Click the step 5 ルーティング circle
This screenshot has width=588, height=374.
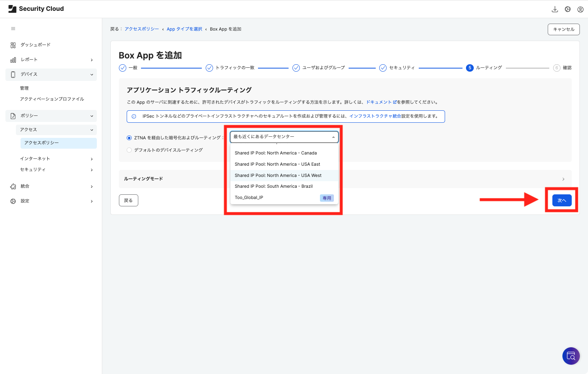point(470,68)
